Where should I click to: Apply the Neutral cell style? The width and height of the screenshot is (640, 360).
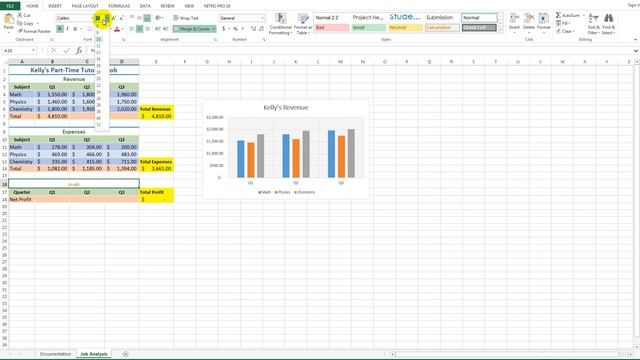click(x=405, y=28)
